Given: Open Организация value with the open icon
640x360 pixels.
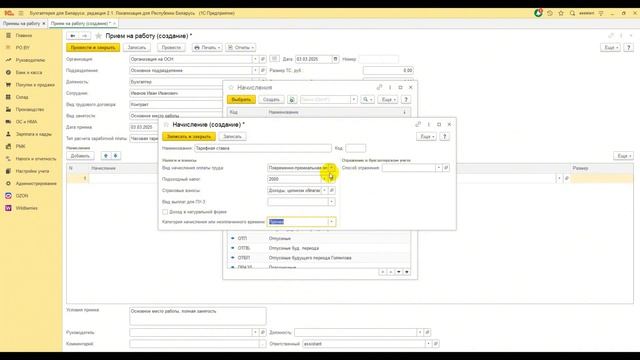Looking at the screenshot, I should (x=263, y=59).
